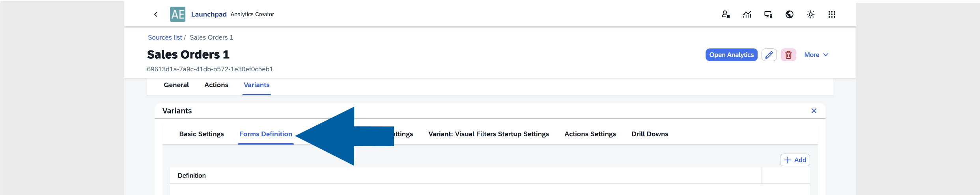Click the globe language icon
This screenshot has height=195, width=980.
click(x=790, y=15)
